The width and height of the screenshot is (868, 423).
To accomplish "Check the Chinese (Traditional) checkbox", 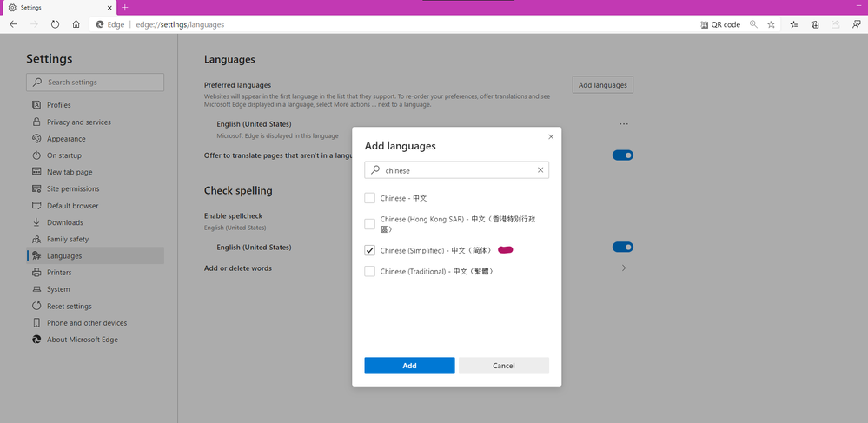I will tap(370, 271).
